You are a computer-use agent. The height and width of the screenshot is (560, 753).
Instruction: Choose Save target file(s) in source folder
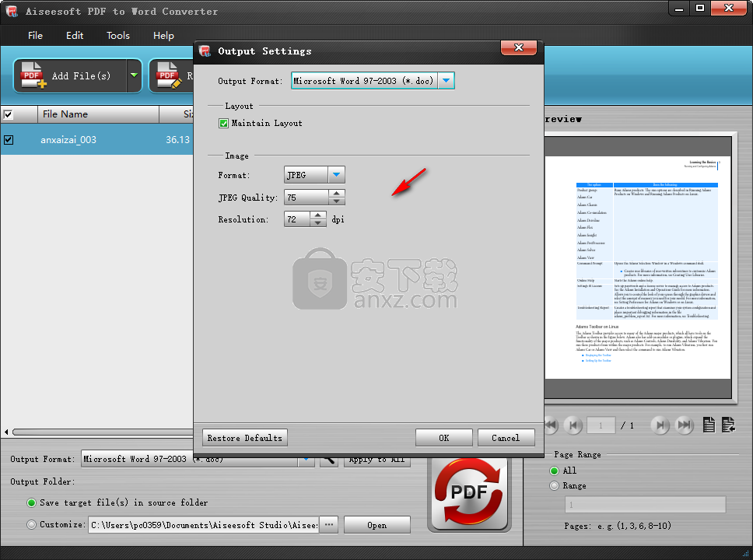(32, 503)
